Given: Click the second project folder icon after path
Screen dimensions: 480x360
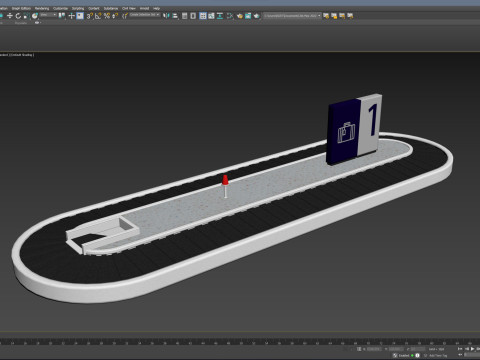Looking at the screenshot, I should [x=334, y=16].
